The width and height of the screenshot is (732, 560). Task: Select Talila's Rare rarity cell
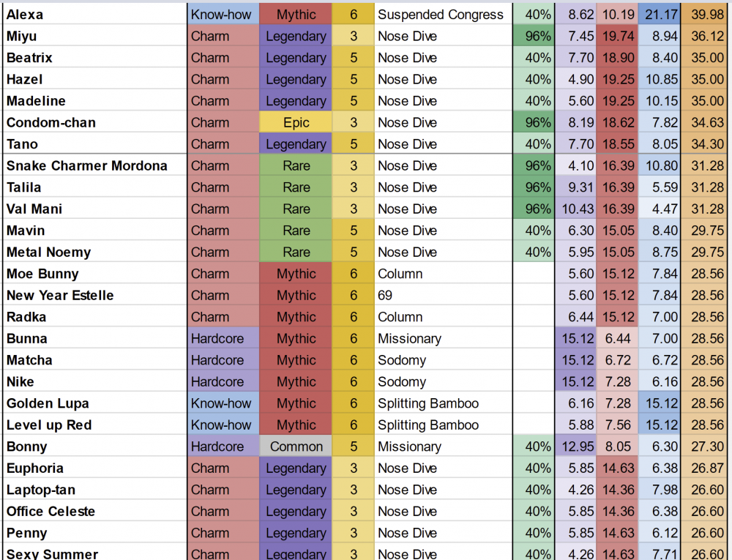[x=296, y=187]
